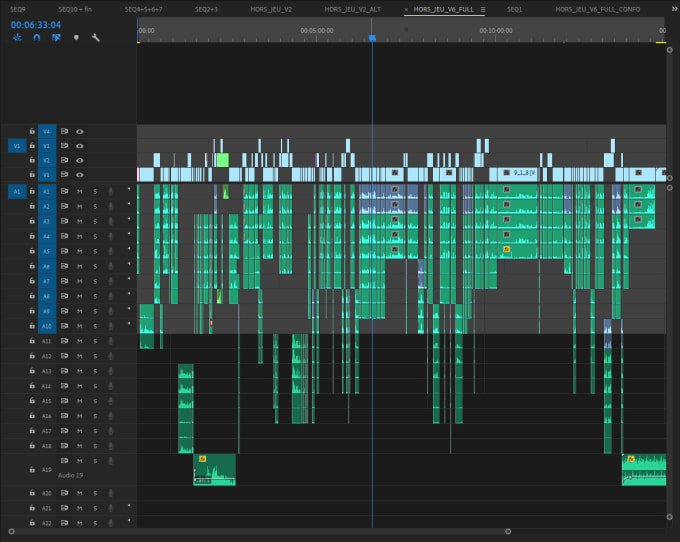The height and width of the screenshot is (542, 680).
Task: Mute audio track A19
Action: coord(80,460)
